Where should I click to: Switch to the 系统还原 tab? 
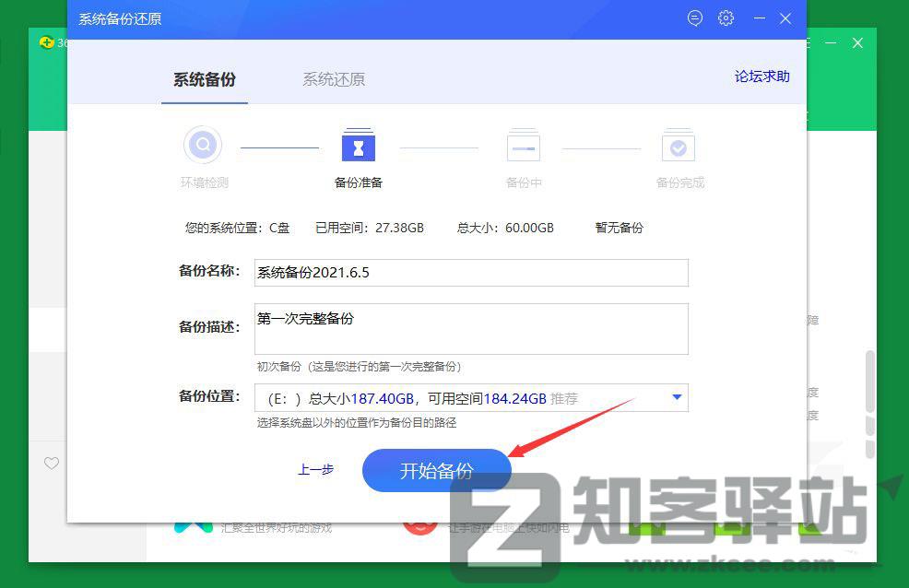(333, 79)
